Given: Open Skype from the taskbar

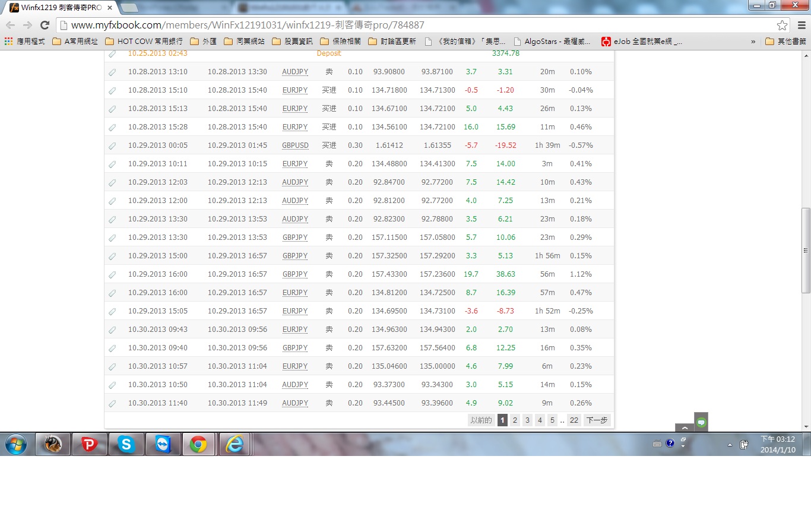Looking at the screenshot, I should 126,444.
